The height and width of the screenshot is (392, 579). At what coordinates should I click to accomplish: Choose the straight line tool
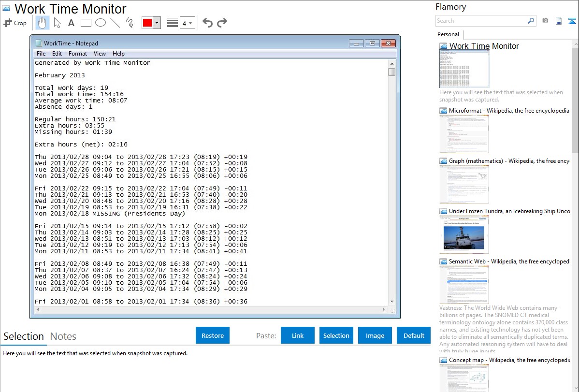tap(115, 23)
